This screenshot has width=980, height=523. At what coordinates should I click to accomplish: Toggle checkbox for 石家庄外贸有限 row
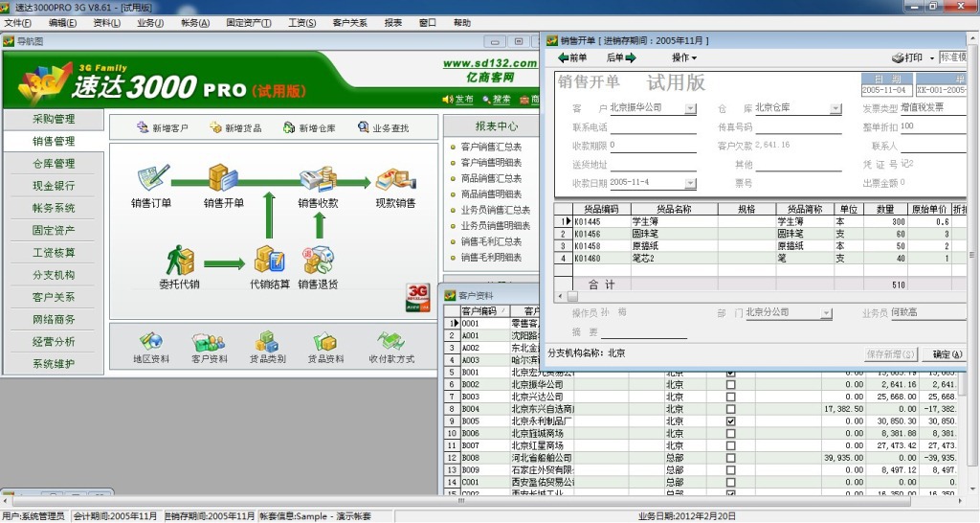[730, 469]
